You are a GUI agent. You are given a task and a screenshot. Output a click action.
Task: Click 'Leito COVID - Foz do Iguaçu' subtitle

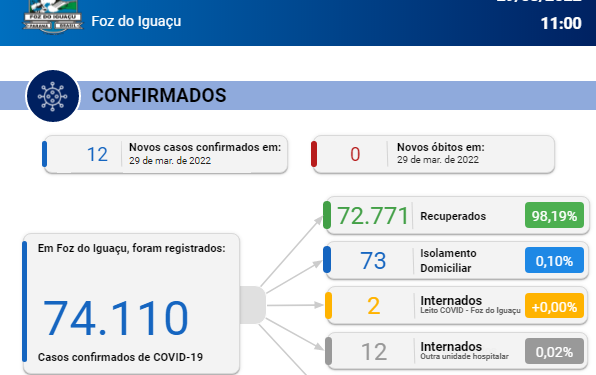point(470,310)
